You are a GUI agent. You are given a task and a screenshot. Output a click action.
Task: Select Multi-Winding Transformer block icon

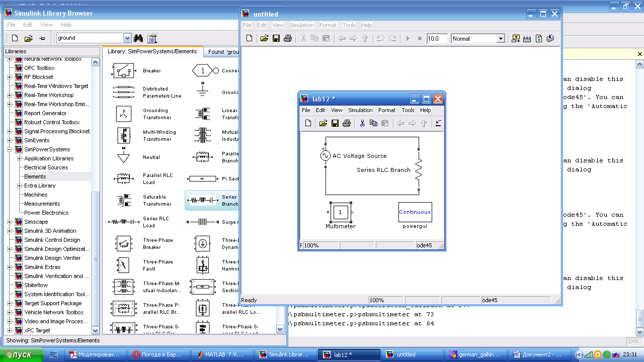[x=123, y=136]
